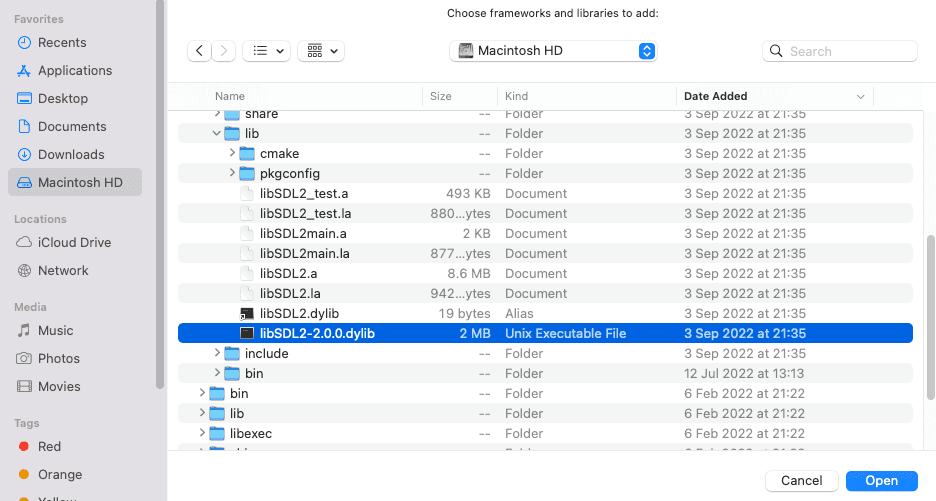Click the Cancel button
The image size is (936, 501).
(x=801, y=481)
